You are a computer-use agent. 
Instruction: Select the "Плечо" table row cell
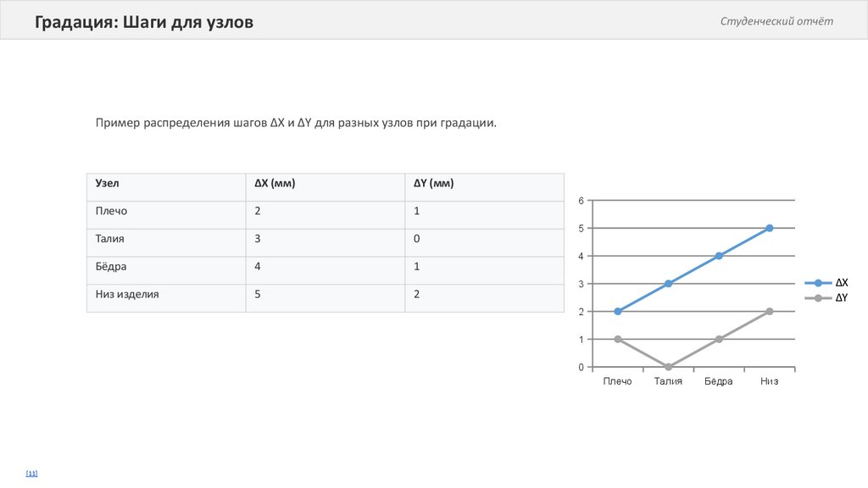point(111,211)
